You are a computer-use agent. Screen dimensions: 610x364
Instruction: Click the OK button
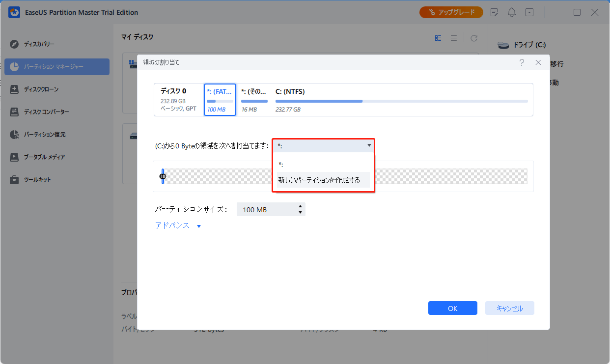pos(452,308)
